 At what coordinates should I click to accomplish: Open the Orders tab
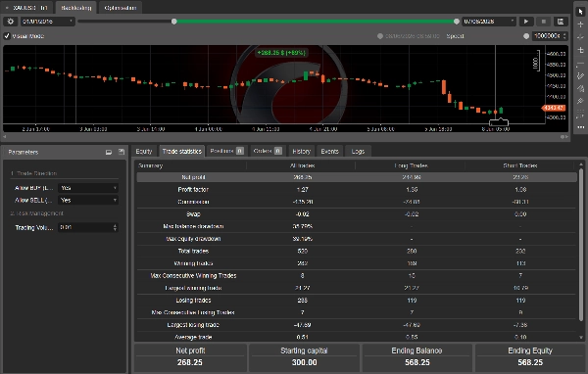point(268,151)
